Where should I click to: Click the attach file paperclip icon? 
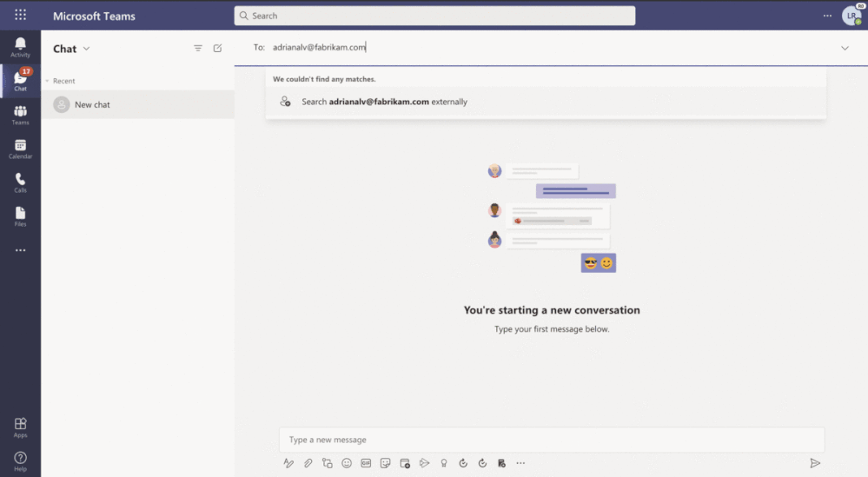308,463
